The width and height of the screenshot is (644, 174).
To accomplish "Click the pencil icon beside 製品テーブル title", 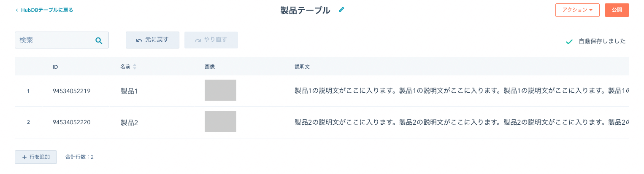I will pos(341,10).
